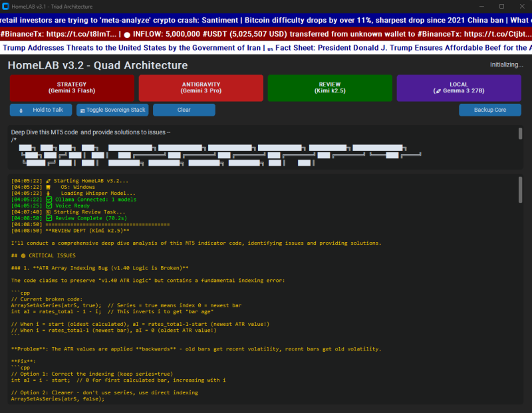Select the REVIEW (Kimi k2.5) panel
Image resolution: width=532 pixels, height=413 pixels.
pos(329,88)
